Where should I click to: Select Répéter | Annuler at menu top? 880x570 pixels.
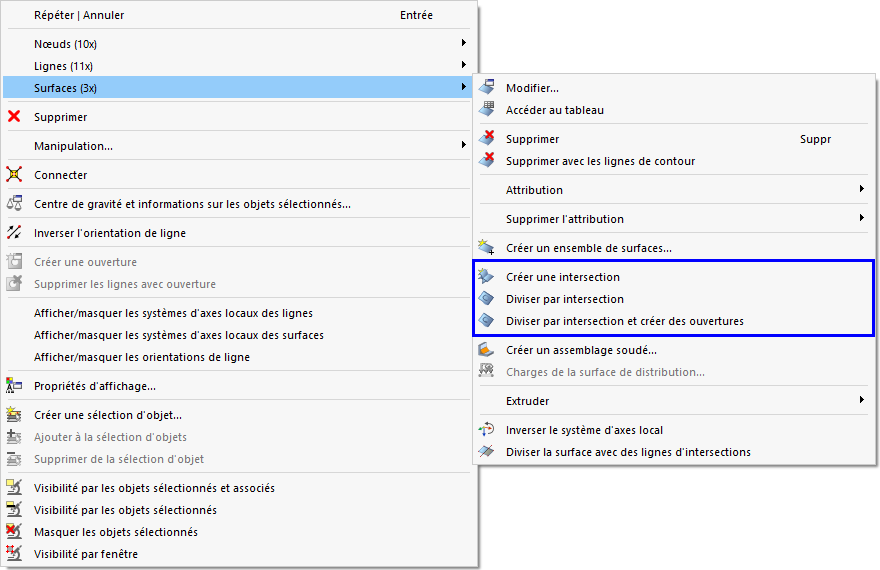coord(79,15)
